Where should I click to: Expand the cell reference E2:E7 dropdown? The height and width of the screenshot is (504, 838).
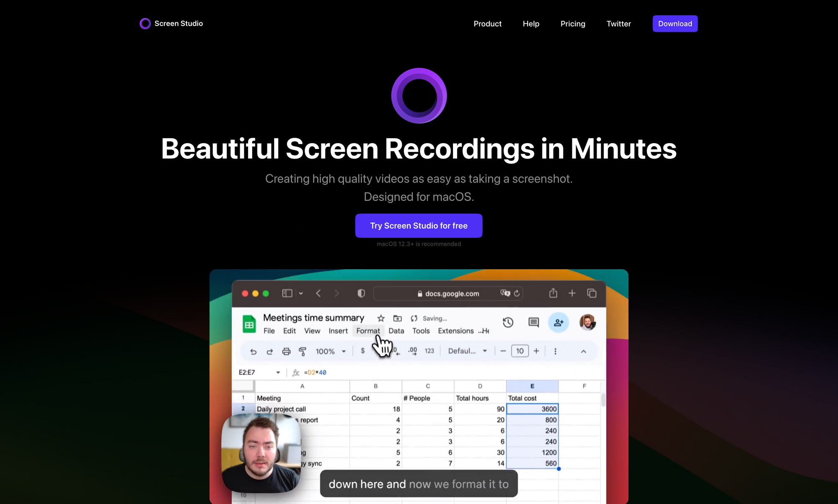(276, 372)
